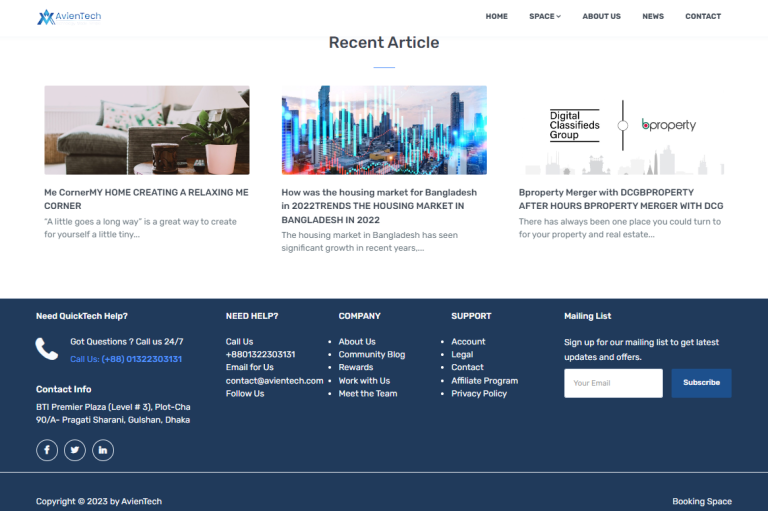This screenshot has width=768, height=511.
Task: Click the Booking Space footer link
Action: click(x=701, y=501)
